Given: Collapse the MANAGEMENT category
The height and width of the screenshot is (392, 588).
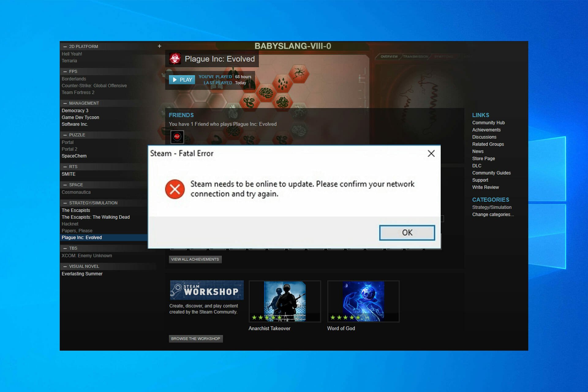Looking at the screenshot, I should coord(65,103).
